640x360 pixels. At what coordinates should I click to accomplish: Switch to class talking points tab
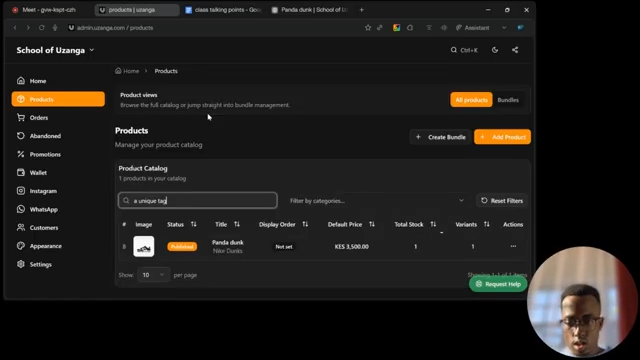click(x=223, y=10)
